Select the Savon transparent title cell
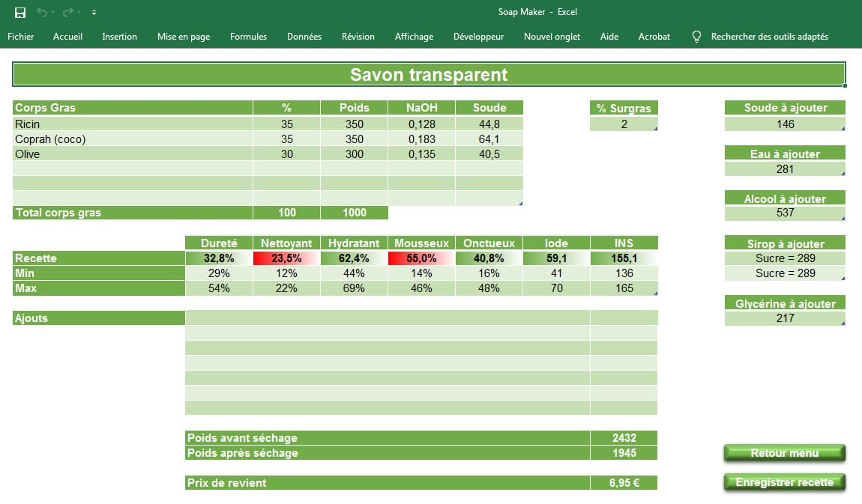The height and width of the screenshot is (504, 862). 429,75
